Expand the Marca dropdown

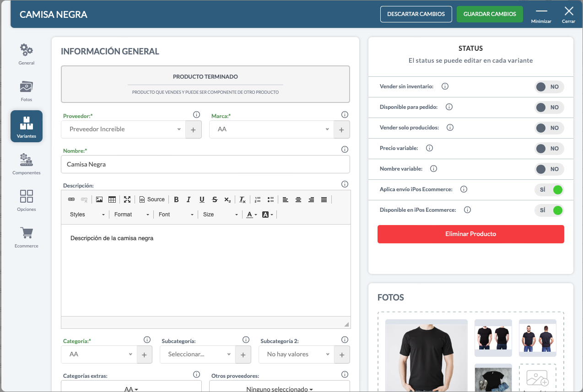coord(271,129)
